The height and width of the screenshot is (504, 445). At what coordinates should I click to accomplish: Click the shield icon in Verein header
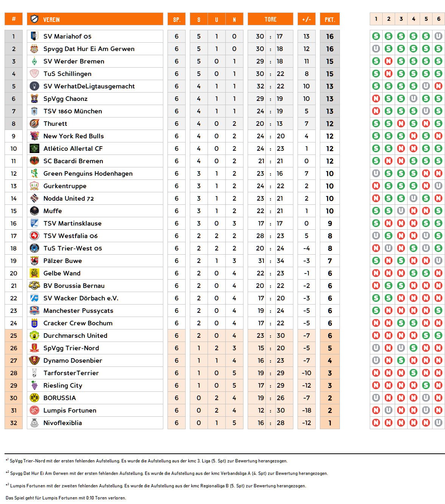coord(35,19)
